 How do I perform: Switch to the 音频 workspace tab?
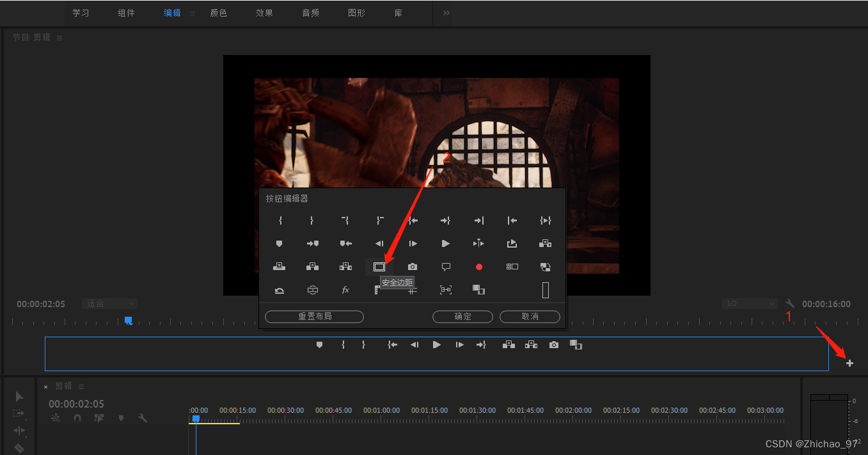[311, 13]
